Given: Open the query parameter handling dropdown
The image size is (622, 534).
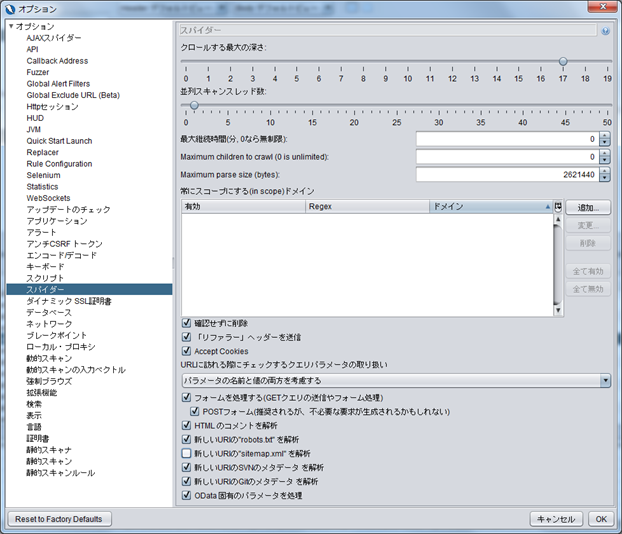Looking at the screenshot, I should point(605,380).
